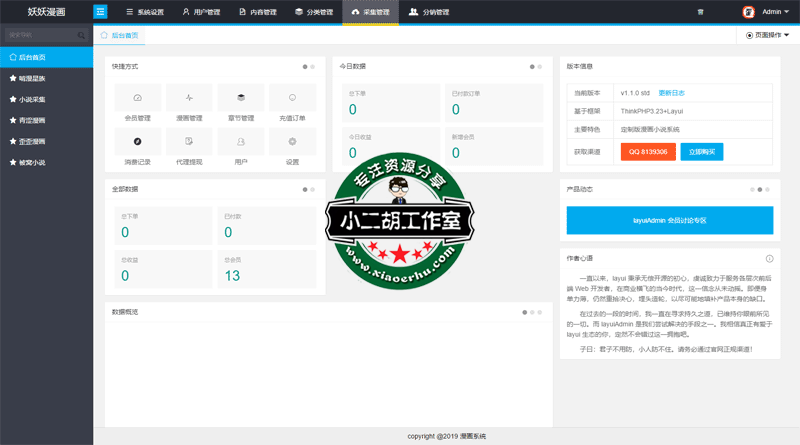Open the 充值订单 shortcut icon
The image size is (800, 445).
coord(292,98)
